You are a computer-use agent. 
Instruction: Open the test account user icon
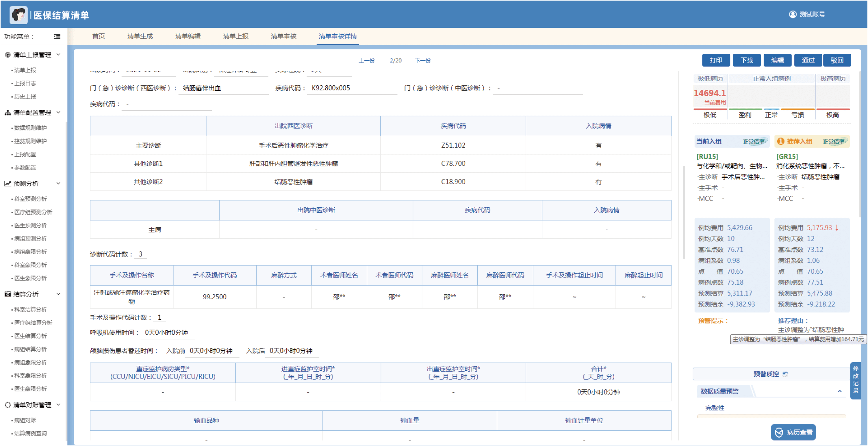point(793,14)
